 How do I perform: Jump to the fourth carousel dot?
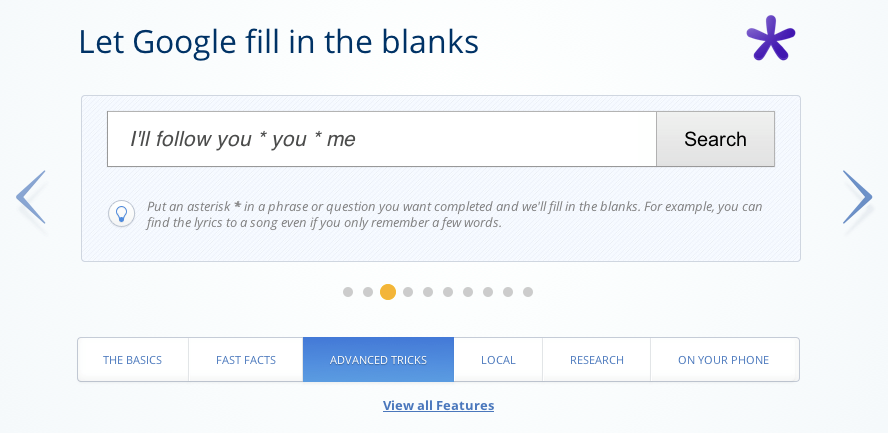pyautogui.click(x=408, y=292)
